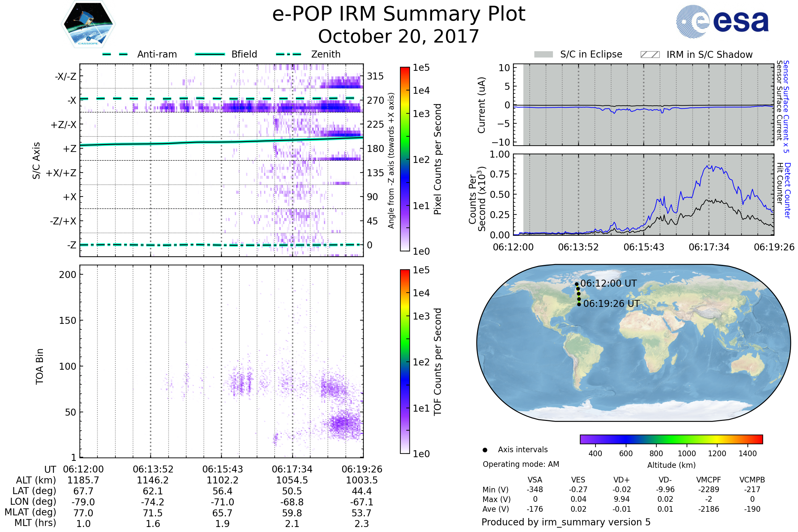Click the Axis intervals black dot marker
The image size is (798, 532).
point(485,450)
